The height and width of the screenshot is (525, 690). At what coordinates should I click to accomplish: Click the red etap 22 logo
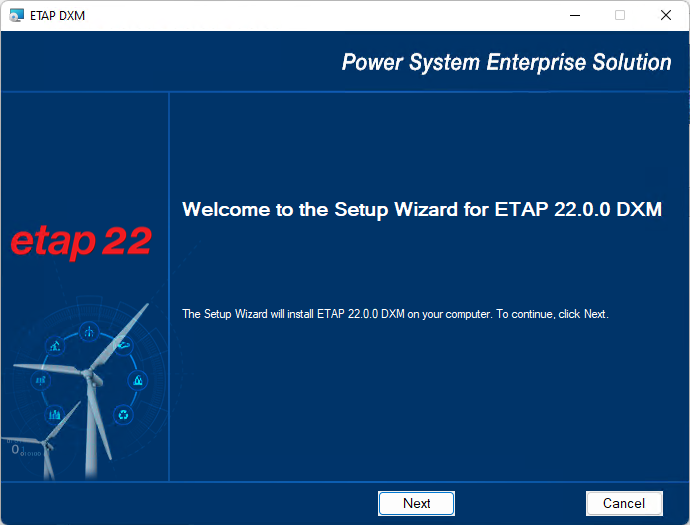click(81, 242)
